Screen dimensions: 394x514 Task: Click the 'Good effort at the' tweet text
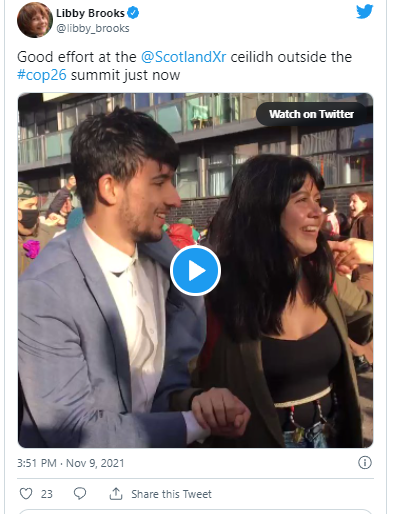point(77,57)
